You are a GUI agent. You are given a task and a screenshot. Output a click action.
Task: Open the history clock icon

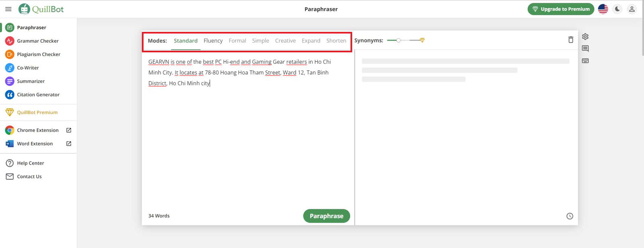570,216
